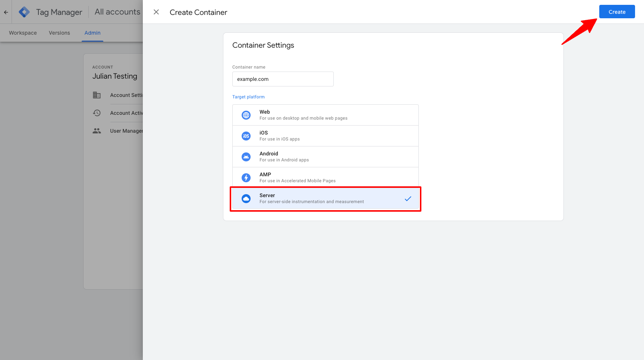Click the Create button
This screenshot has width=644, height=360.
click(x=617, y=12)
